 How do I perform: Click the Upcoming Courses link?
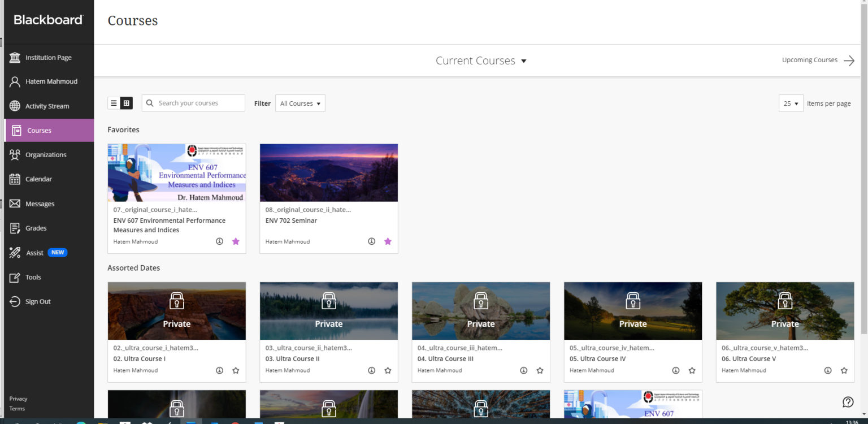tap(810, 60)
